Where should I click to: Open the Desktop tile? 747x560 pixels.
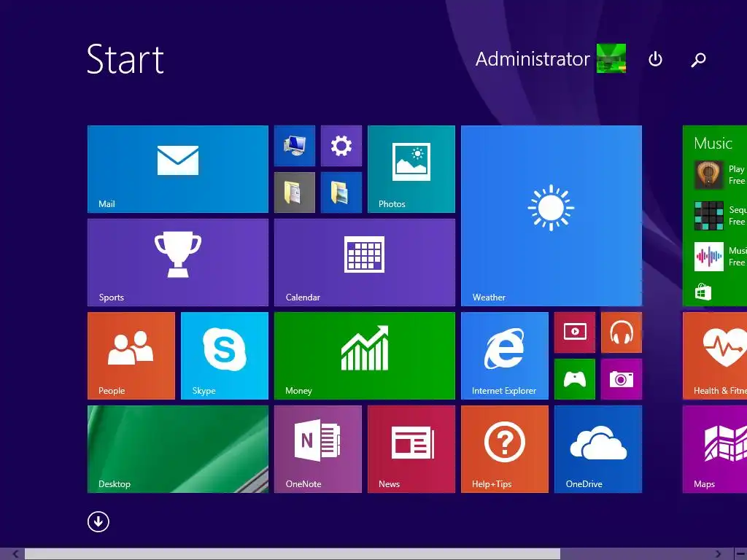coord(178,449)
